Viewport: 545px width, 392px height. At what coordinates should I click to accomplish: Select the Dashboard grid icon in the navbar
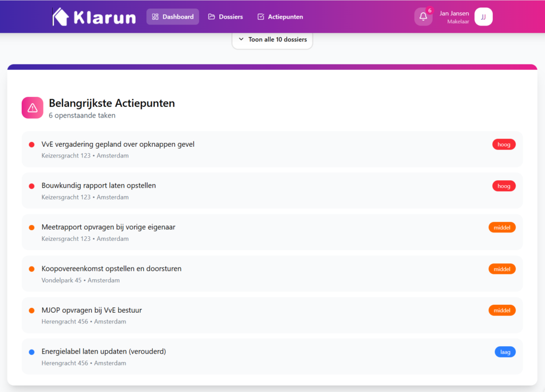pyautogui.click(x=154, y=16)
